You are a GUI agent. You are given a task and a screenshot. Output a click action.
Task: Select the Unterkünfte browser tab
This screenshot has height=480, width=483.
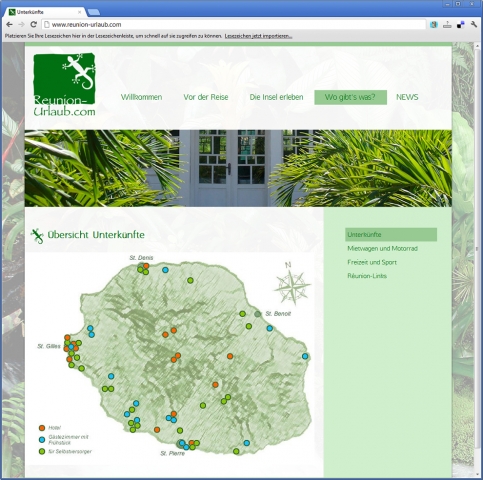point(45,12)
